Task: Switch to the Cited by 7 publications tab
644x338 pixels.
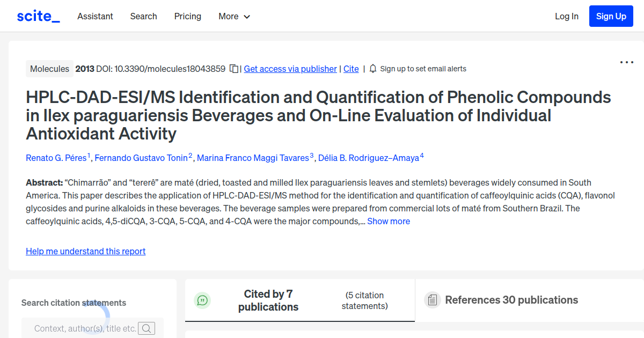Action: pos(268,300)
